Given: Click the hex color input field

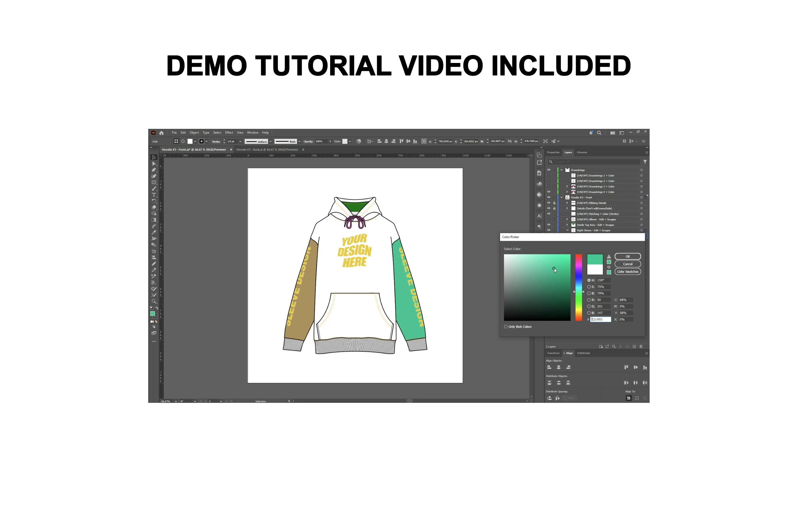Looking at the screenshot, I should click(601, 319).
